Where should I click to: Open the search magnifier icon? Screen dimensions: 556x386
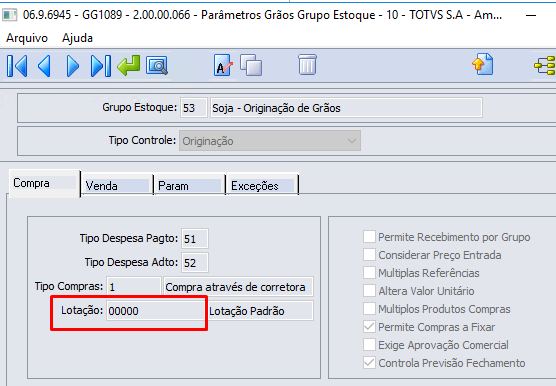click(157, 66)
